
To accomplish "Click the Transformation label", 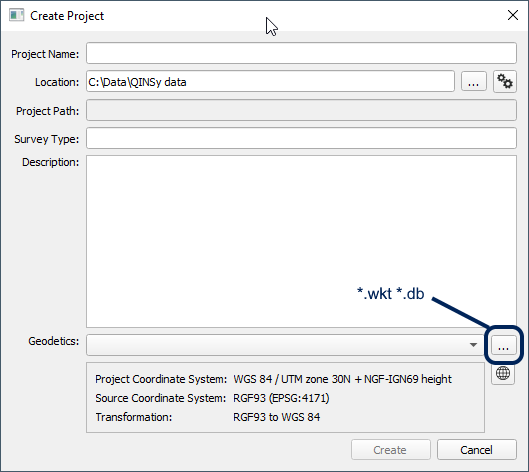I will tap(134, 417).
